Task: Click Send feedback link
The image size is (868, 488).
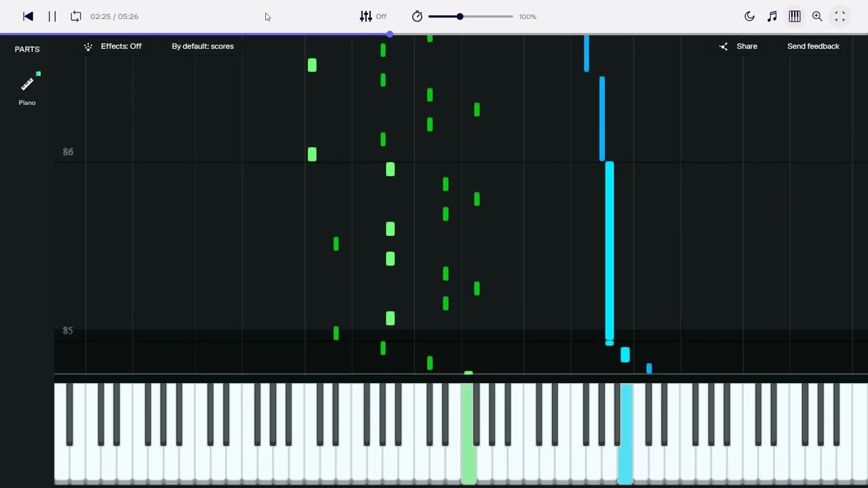Action: (813, 46)
